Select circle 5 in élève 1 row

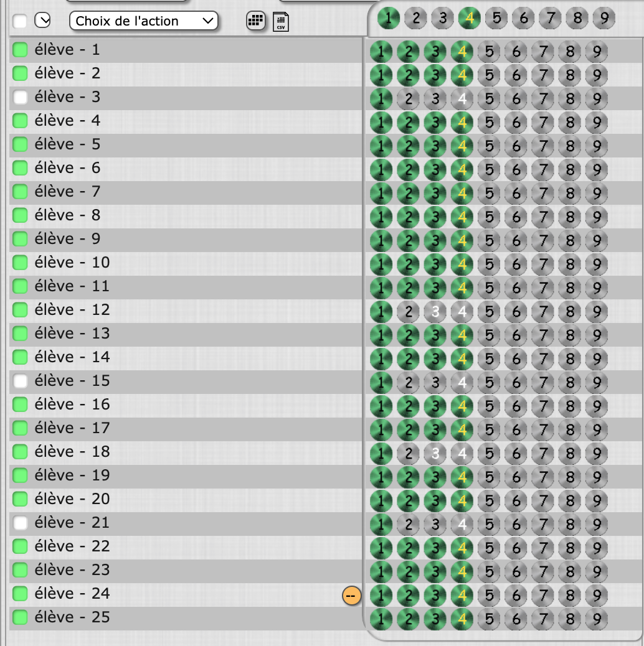point(489,52)
